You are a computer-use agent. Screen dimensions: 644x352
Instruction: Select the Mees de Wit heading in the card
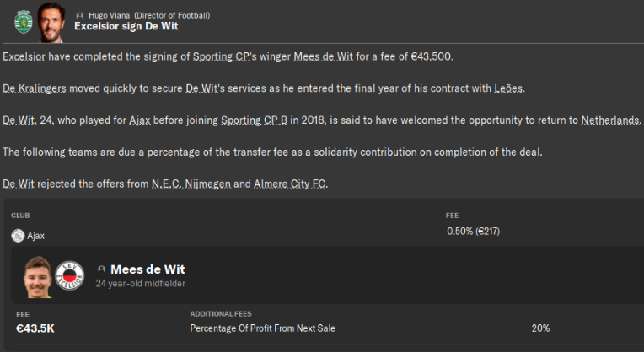pos(148,269)
